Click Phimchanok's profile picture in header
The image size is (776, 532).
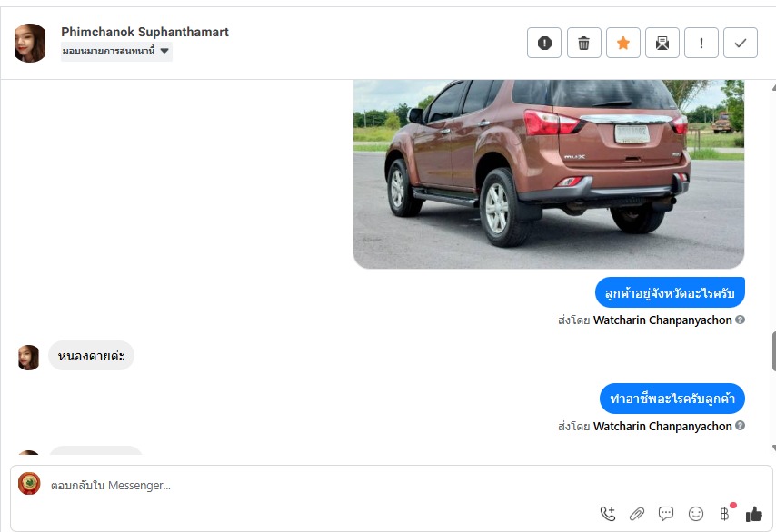point(30,43)
